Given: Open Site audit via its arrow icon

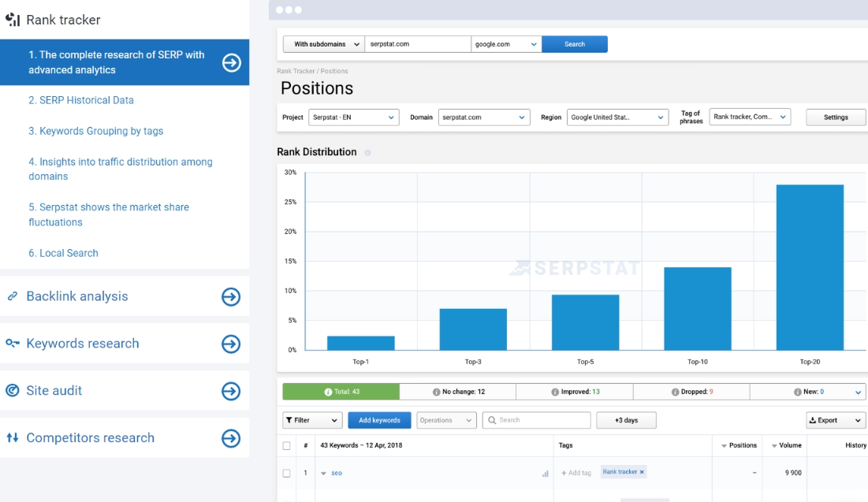Looking at the screenshot, I should click(x=230, y=391).
